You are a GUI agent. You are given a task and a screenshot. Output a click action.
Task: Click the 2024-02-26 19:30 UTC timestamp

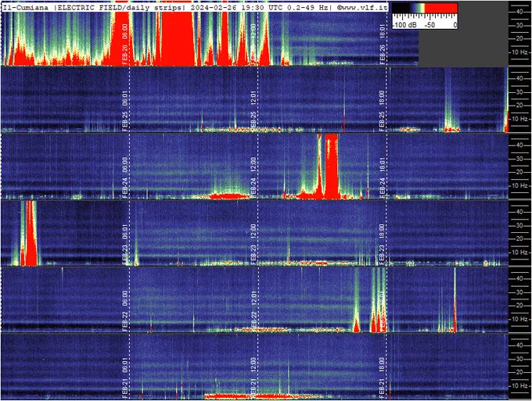pyautogui.click(x=236, y=8)
